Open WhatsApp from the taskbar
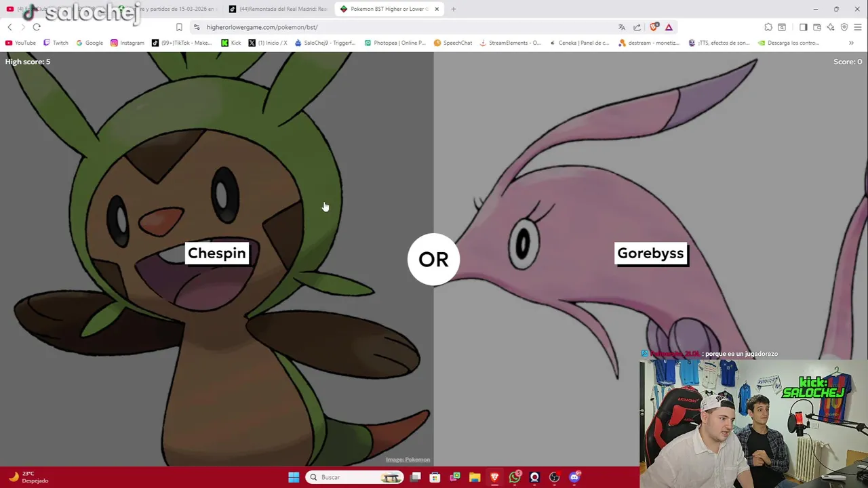The width and height of the screenshot is (868, 488). [515, 477]
